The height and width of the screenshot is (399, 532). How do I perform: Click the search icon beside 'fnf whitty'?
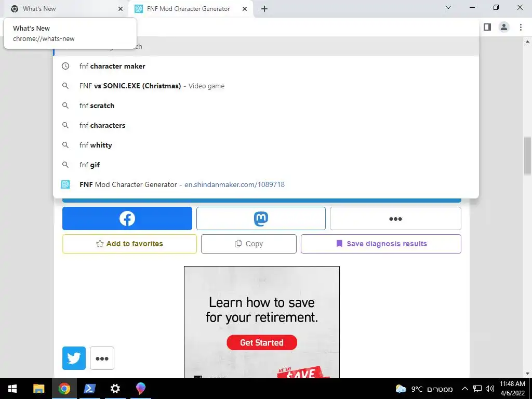click(x=65, y=145)
